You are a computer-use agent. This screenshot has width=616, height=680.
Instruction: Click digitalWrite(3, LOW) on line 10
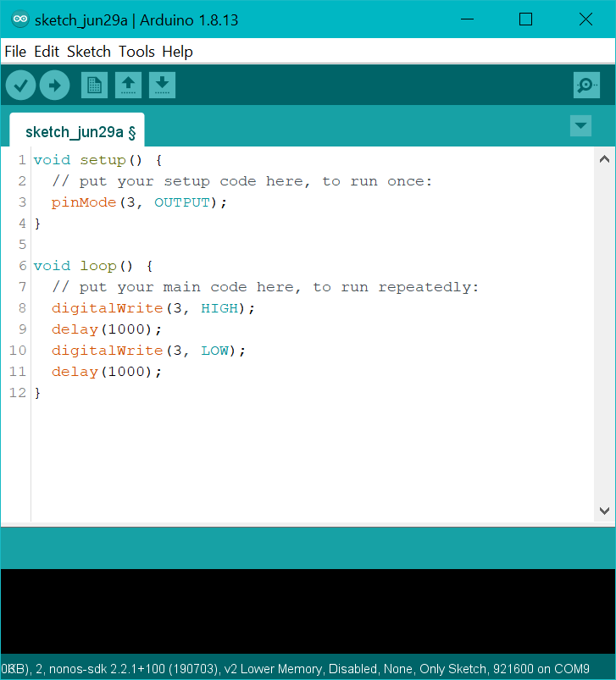pos(148,351)
